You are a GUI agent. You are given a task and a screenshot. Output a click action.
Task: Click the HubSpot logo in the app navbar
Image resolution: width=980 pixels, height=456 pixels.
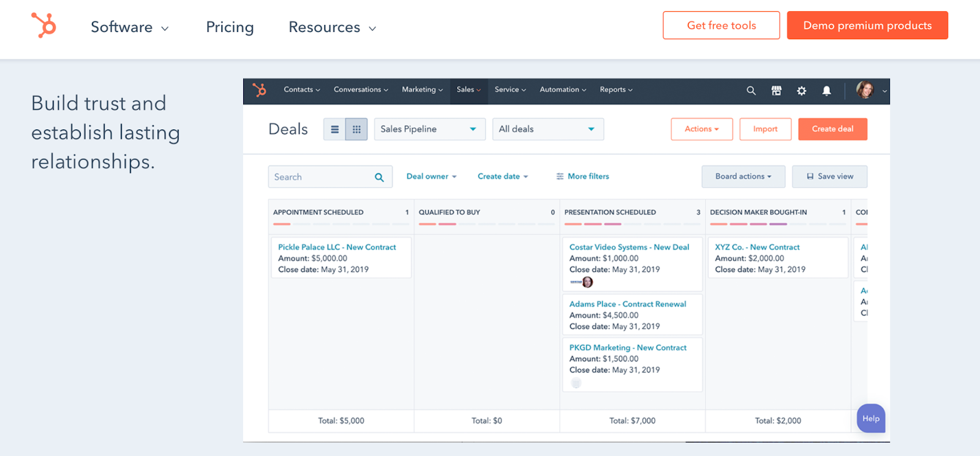point(260,90)
